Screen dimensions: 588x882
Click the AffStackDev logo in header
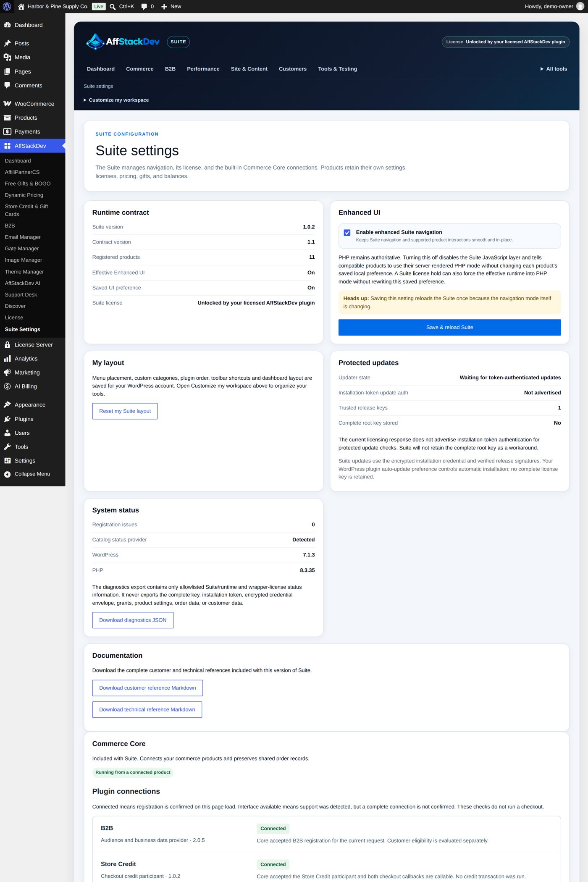(x=123, y=42)
